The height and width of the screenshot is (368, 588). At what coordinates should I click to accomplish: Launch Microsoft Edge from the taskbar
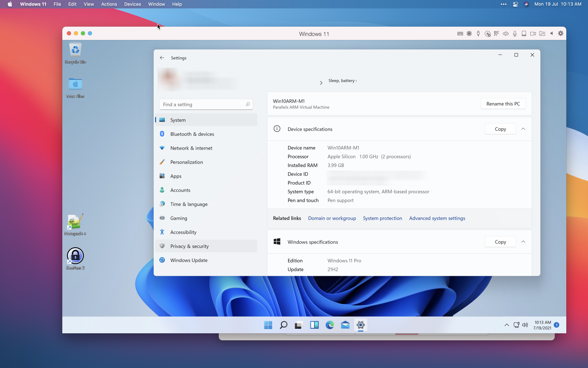click(x=330, y=325)
